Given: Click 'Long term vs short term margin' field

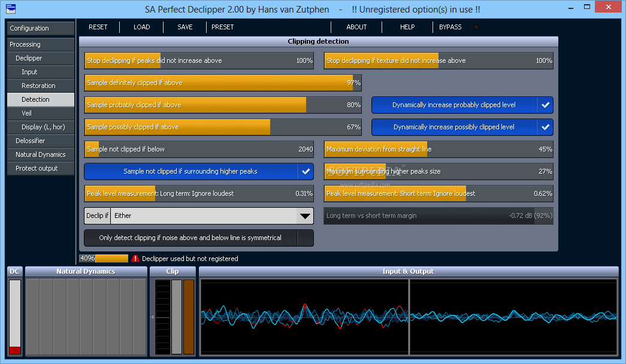Looking at the screenshot, I should [438, 216].
